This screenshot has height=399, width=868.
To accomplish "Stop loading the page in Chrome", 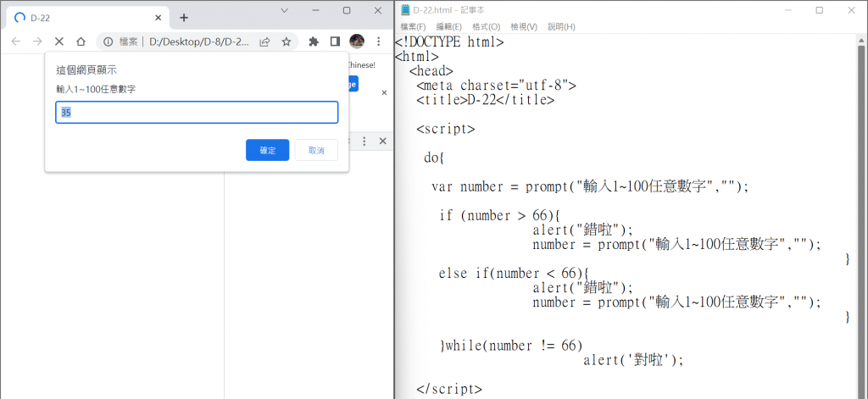I will click(59, 42).
